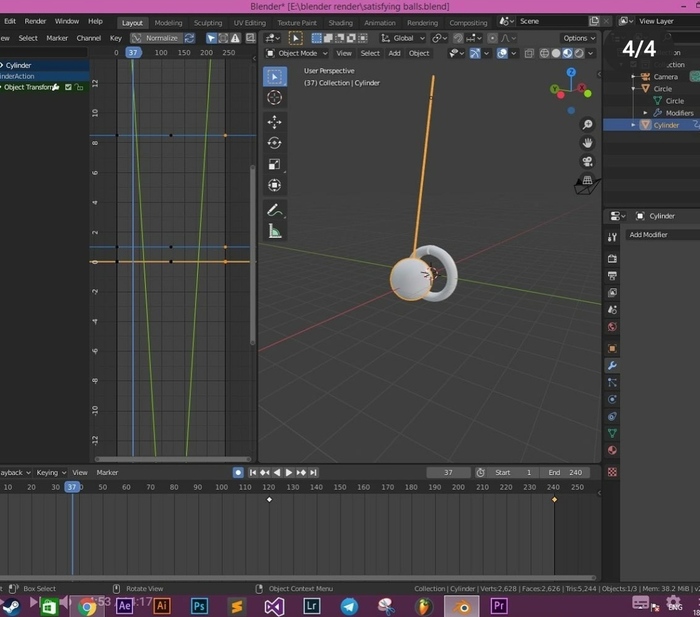Viewport: 700px width, 617px height.
Task: Click the End frame field showing 240
Action: coord(565,472)
